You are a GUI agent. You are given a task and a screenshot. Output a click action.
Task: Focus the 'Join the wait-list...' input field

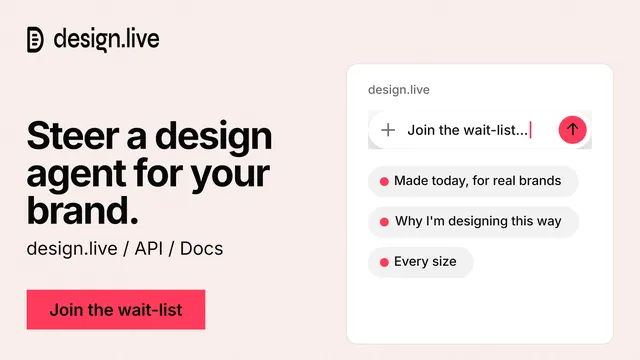pyautogui.click(x=480, y=130)
